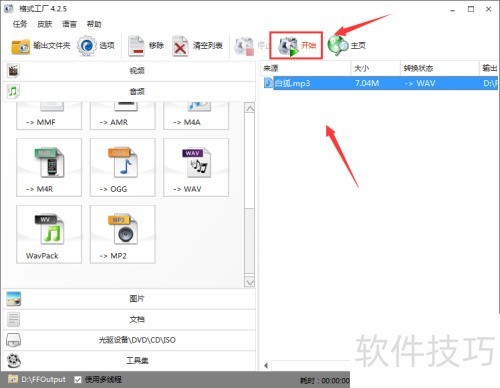Viewport: 500px width, 388px height.
Task: Expand the 图片 picture category
Action: [129, 299]
